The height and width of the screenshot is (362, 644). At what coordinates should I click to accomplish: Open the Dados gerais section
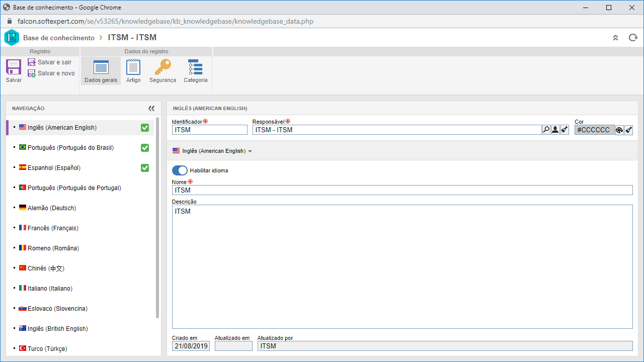pos(101,71)
